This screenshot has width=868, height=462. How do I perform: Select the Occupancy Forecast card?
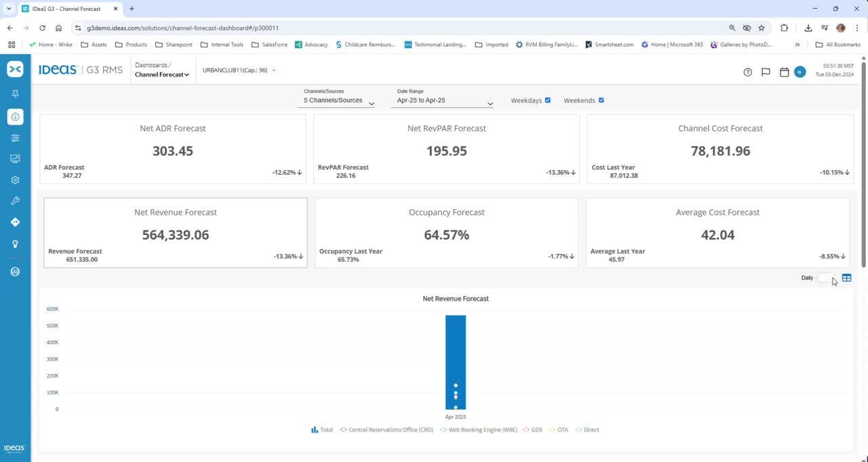point(446,232)
